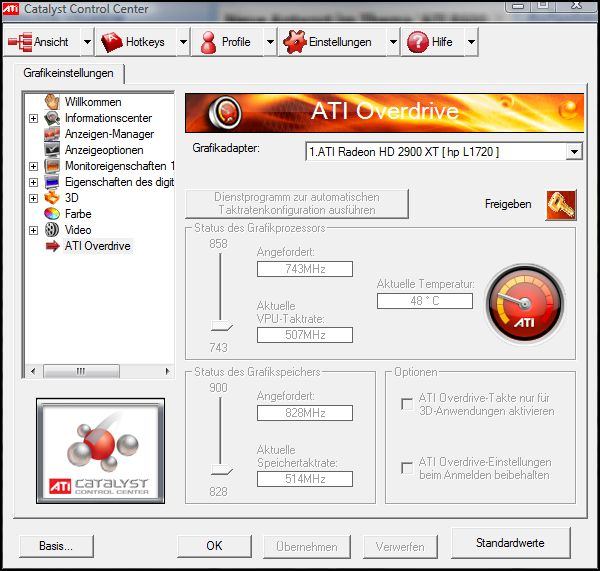This screenshot has height=571, width=600.
Task: Click the Anzeigen-Manager icon
Action: coord(52,134)
